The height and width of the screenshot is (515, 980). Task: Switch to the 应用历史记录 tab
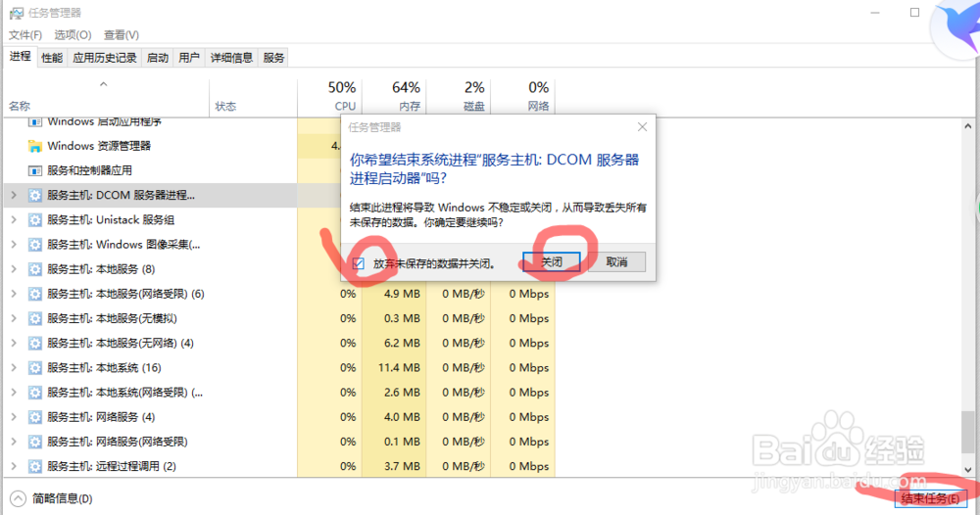pyautogui.click(x=105, y=58)
